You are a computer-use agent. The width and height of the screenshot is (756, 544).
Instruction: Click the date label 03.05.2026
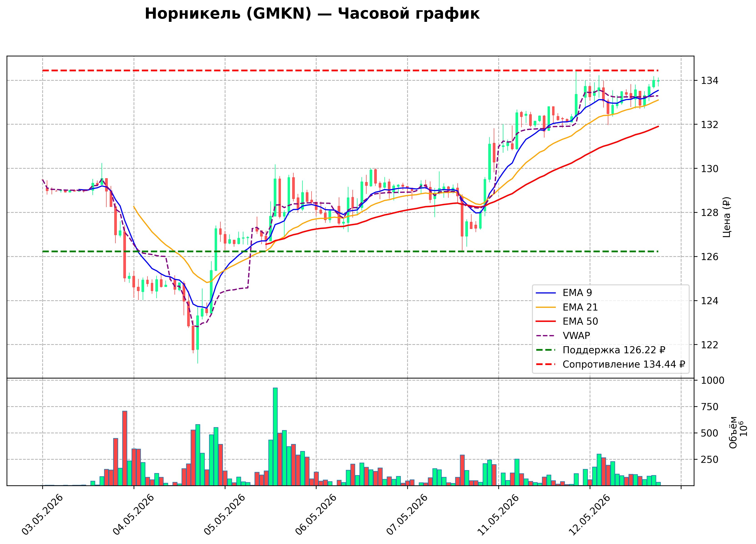tap(42, 515)
